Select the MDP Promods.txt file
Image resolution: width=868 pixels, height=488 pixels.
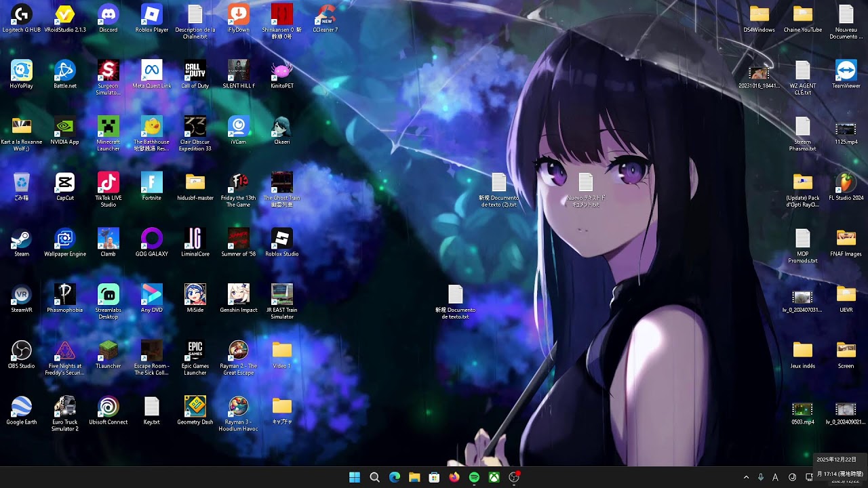coord(803,246)
